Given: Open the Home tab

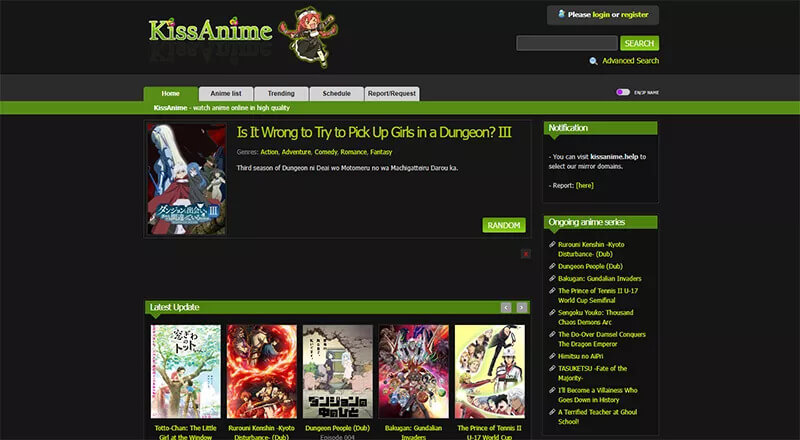Looking at the screenshot, I should (170, 94).
